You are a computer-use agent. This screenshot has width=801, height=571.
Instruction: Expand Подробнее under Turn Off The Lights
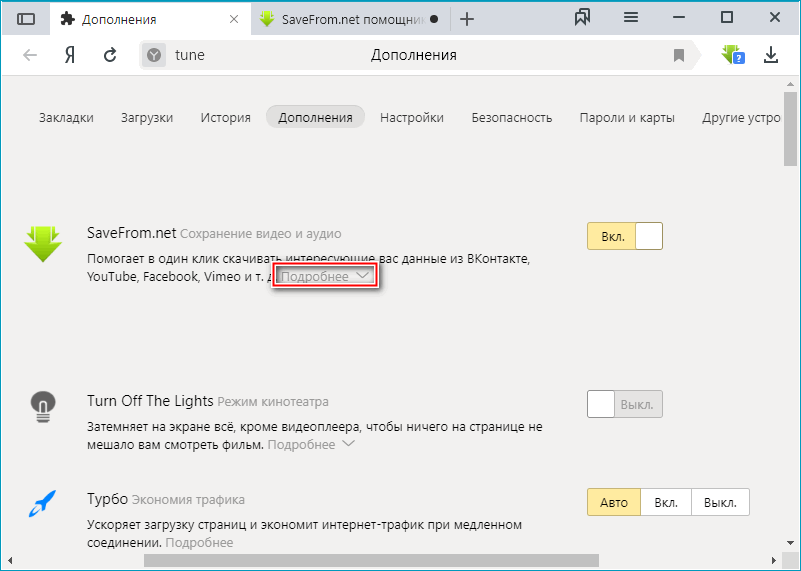(311, 444)
